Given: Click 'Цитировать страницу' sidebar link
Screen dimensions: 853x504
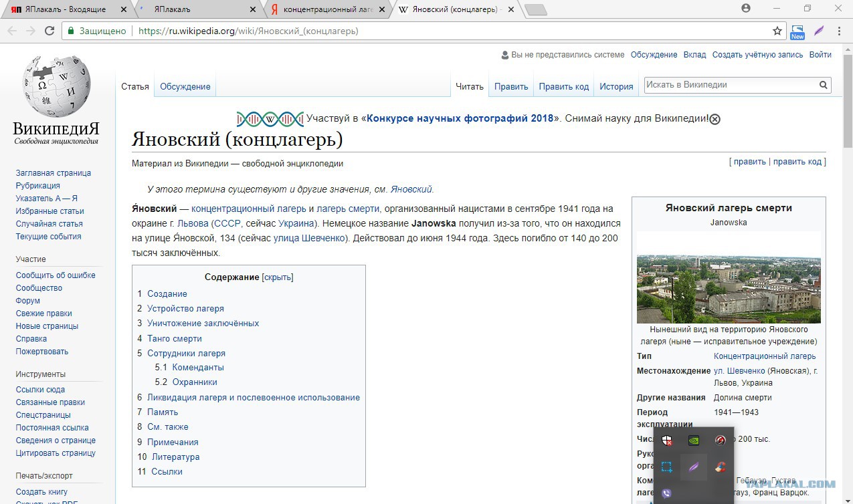Looking at the screenshot, I should coord(56,453).
